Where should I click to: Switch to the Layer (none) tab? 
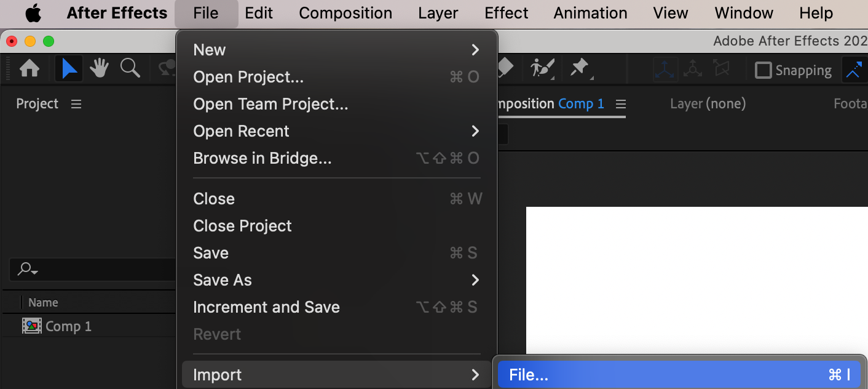tap(708, 104)
